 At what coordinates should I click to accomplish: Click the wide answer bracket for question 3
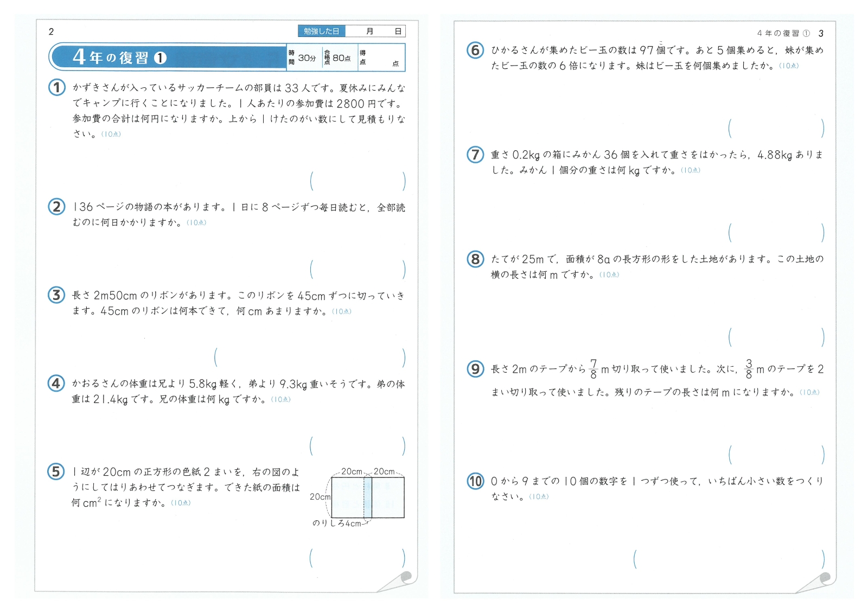click(x=310, y=358)
